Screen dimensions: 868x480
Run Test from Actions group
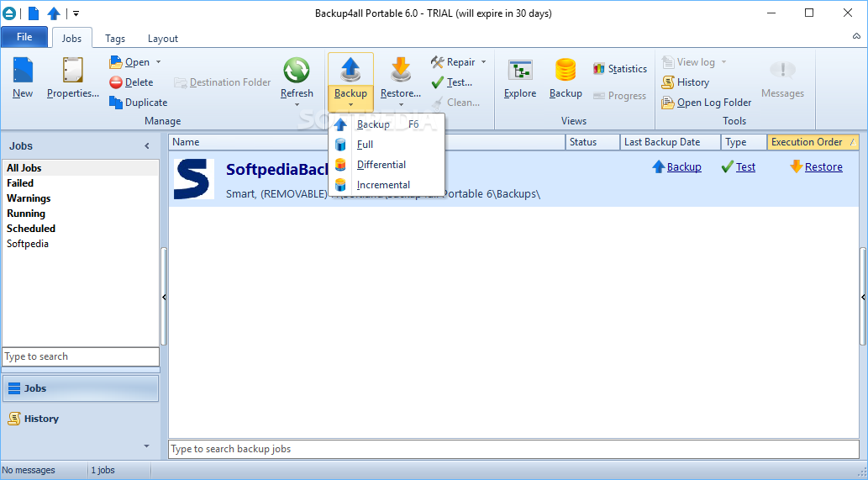(x=452, y=82)
